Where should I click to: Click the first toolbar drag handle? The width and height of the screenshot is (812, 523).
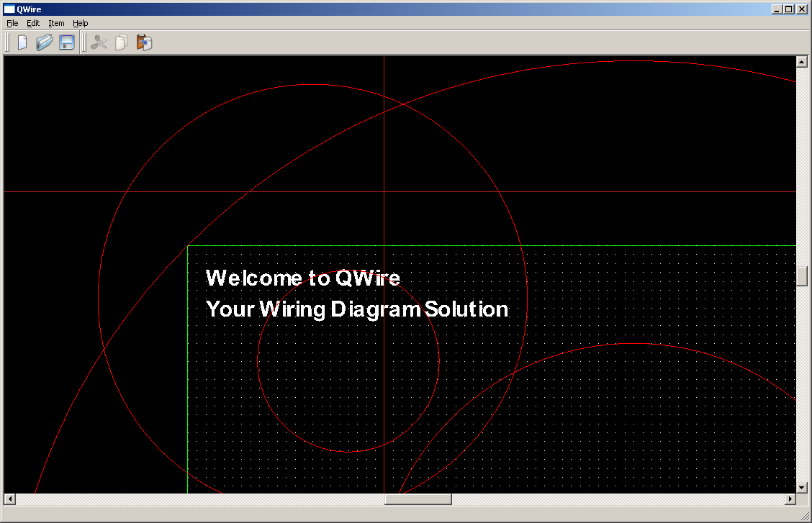coord(7,42)
